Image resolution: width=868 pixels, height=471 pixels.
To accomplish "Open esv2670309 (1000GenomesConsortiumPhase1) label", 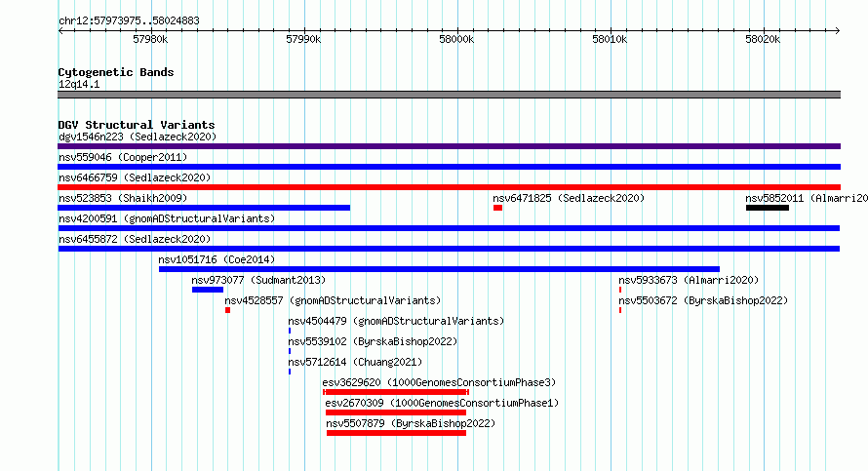I will tap(442, 403).
